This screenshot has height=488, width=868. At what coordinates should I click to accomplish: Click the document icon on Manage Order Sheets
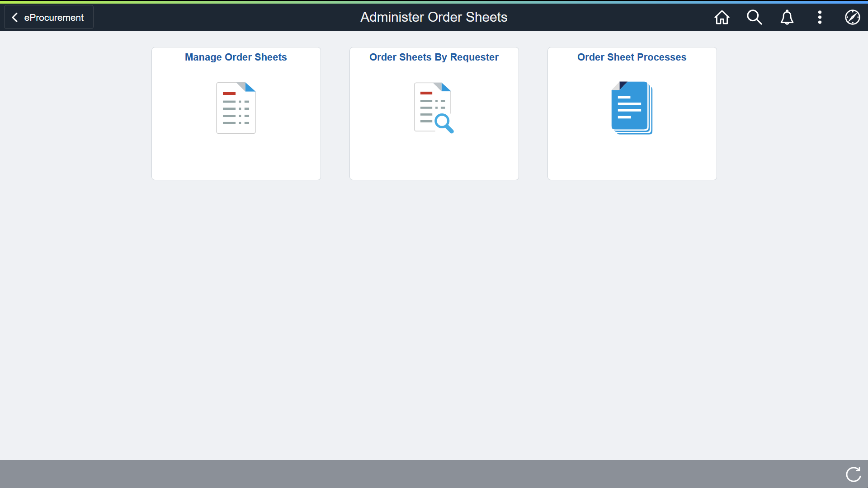point(236,108)
